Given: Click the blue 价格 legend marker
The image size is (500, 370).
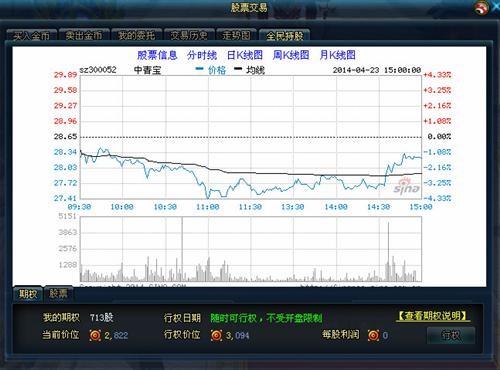Looking at the screenshot, I should pos(199,69).
